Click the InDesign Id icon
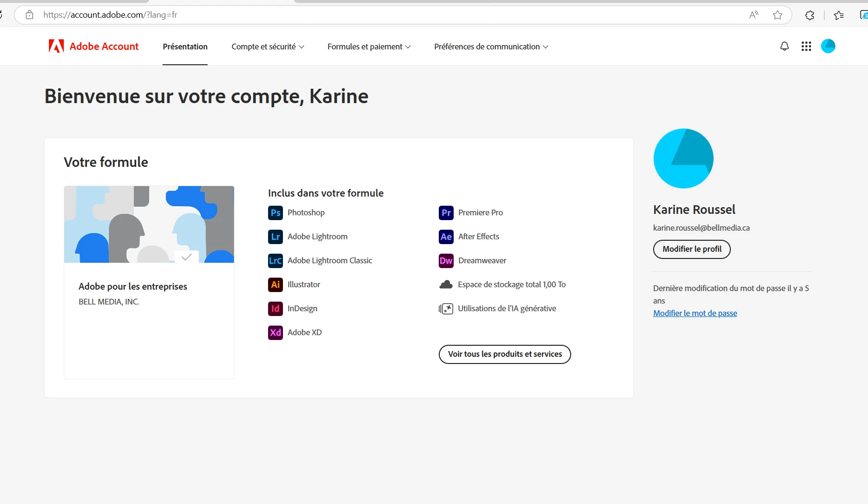Image resolution: width=868 pixels, height=504 pixels. 275,309
